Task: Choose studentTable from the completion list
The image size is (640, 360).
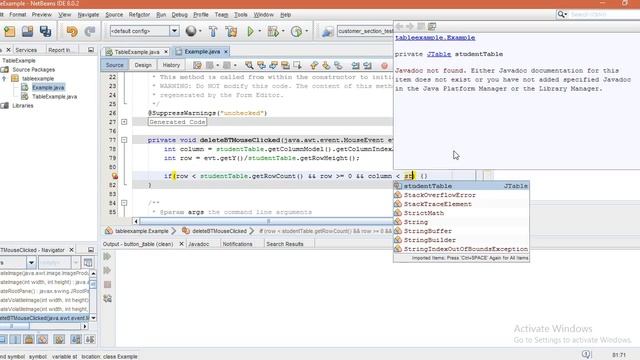Action: [x=461, y=186]
